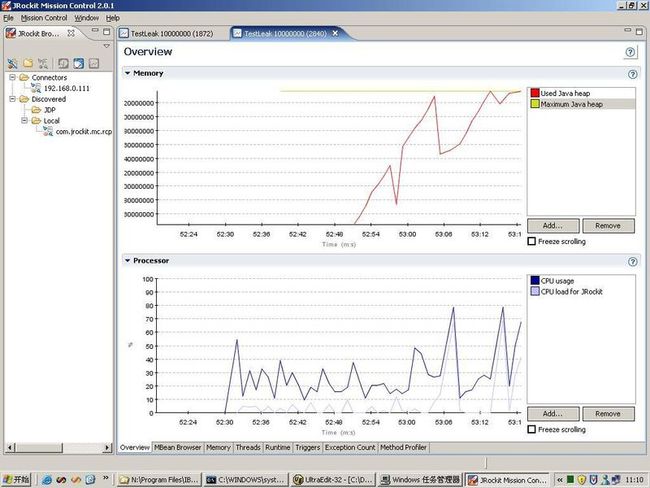Click Internet Explorer quick launch icon
This screenshot has width=650, height=488.
pyautogui.click(x=47, y=480)
